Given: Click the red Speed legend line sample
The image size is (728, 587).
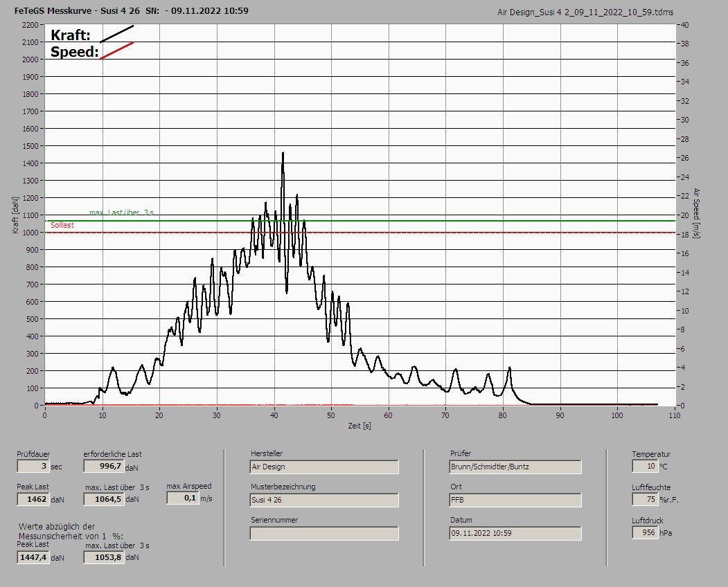Looking at the screenshot, I should click(116, 51).
